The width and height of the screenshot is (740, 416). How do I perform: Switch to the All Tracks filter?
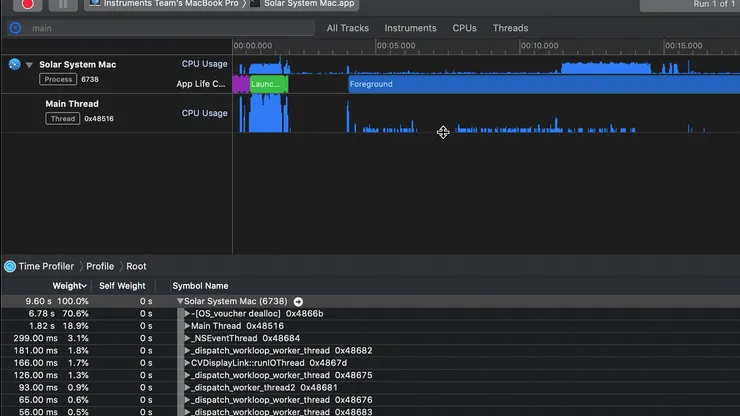347,28
